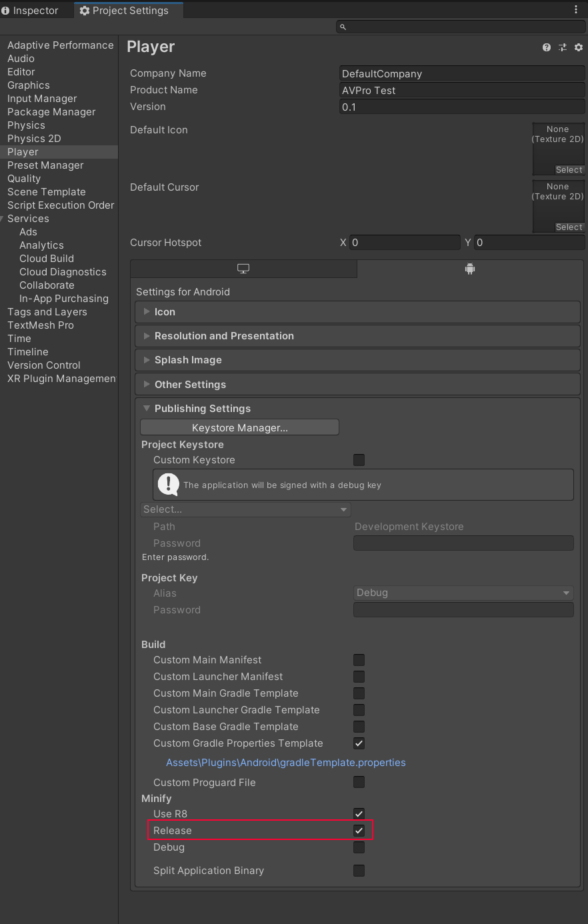The height and width of the screenshot is (924, 588).
Task: Select Graphics in the settings sidebar
Action: [x=28, y=85]
